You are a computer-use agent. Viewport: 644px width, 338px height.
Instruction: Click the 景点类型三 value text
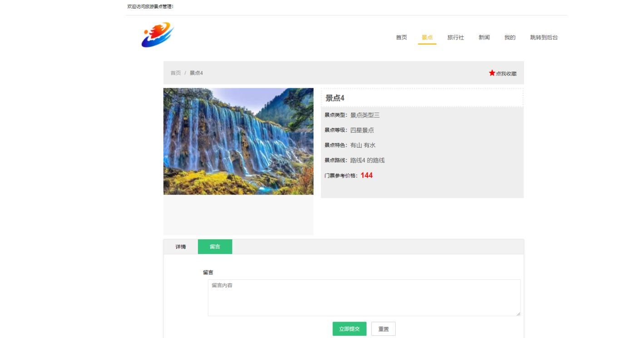tap(365, 115)
